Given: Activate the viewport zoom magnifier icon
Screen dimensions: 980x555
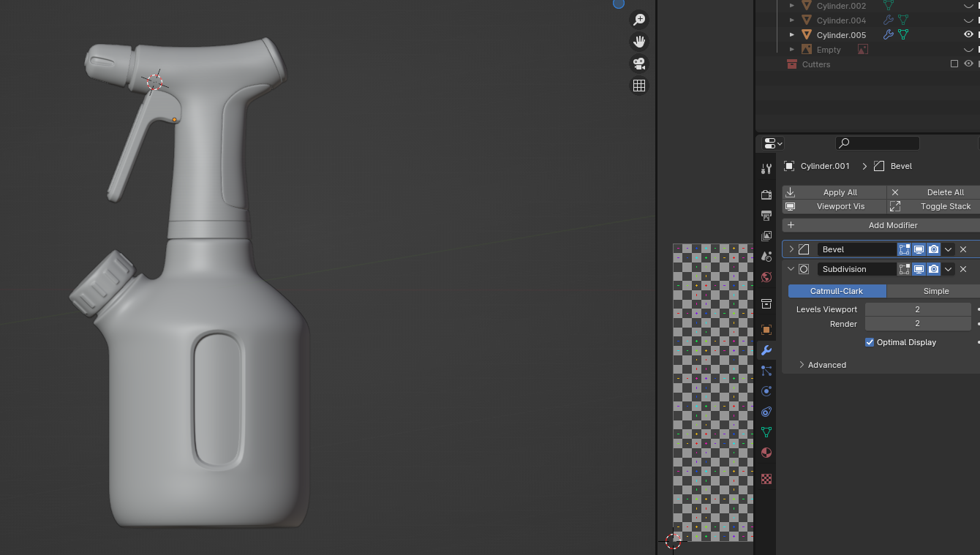Looking at the screenshot, I should [639, 20].
